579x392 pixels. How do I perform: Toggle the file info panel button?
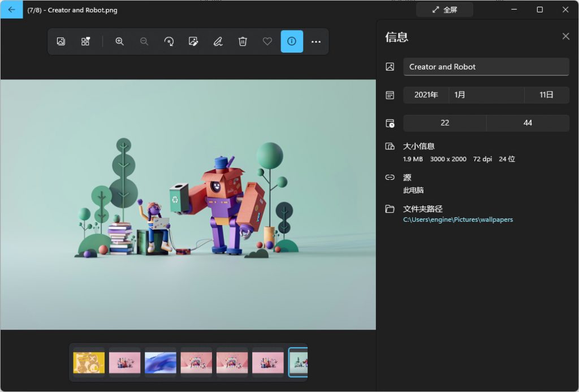point(292,41)
